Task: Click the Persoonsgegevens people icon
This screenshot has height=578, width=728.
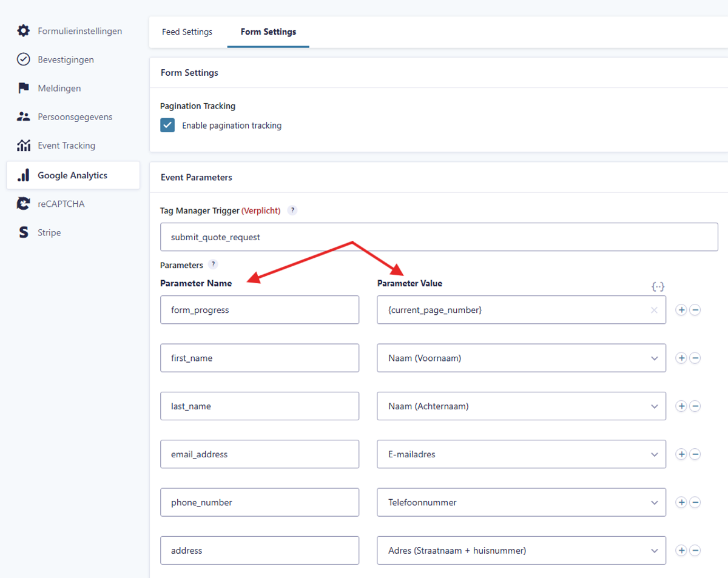Action: pyautogui.click(x=23, y=116)
